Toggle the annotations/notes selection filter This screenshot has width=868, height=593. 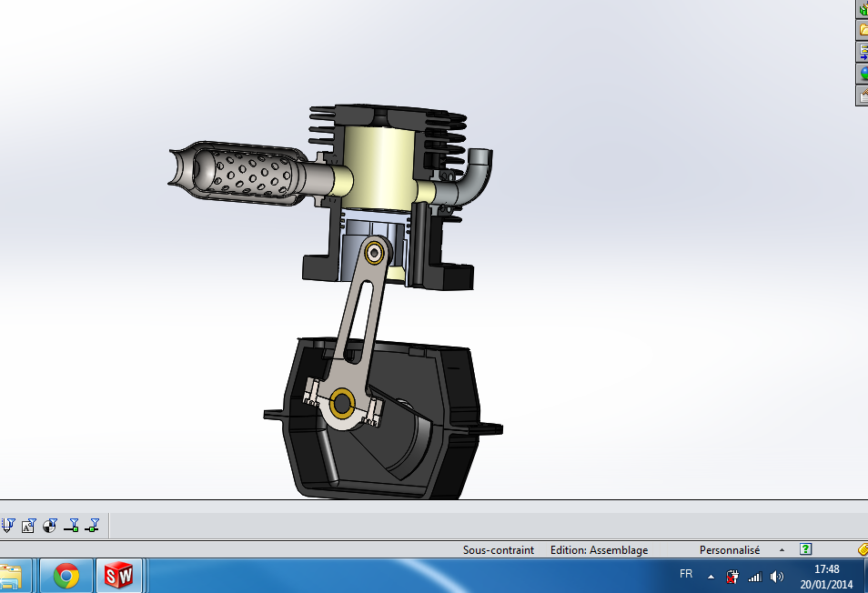(x=28, y=525)
